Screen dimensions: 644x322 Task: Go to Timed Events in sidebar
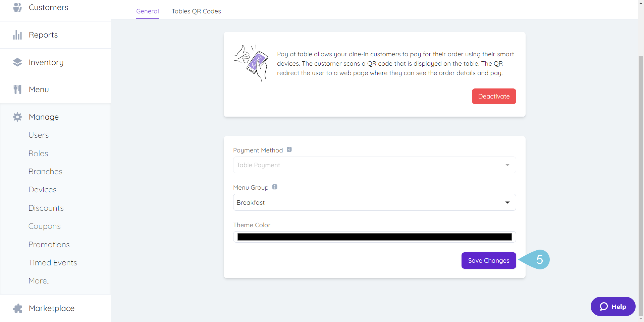53,263
